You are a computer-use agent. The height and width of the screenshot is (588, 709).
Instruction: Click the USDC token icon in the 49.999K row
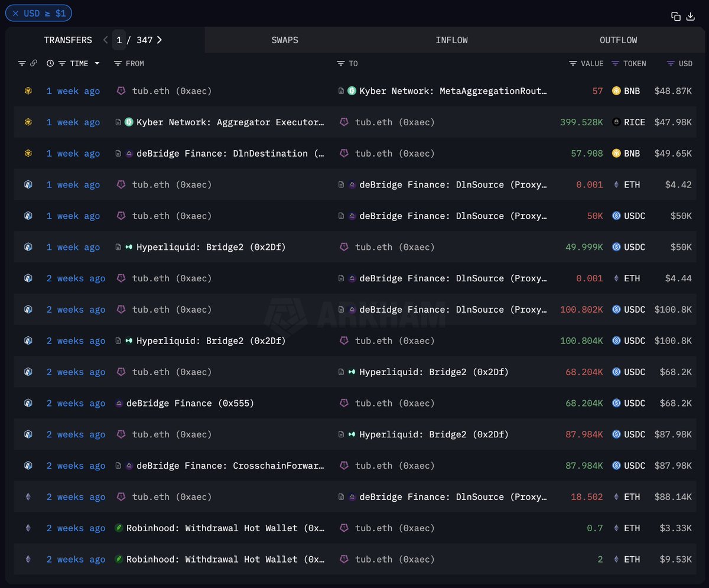point(616,247)
